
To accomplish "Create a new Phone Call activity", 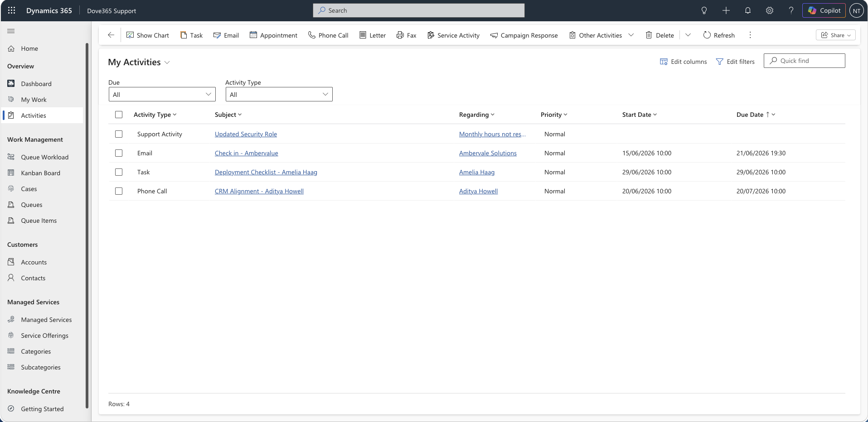I will 328,35.
